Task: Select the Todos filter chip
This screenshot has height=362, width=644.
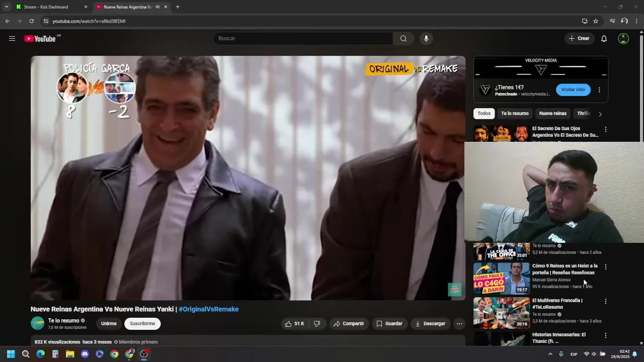Action: (484, 114)
